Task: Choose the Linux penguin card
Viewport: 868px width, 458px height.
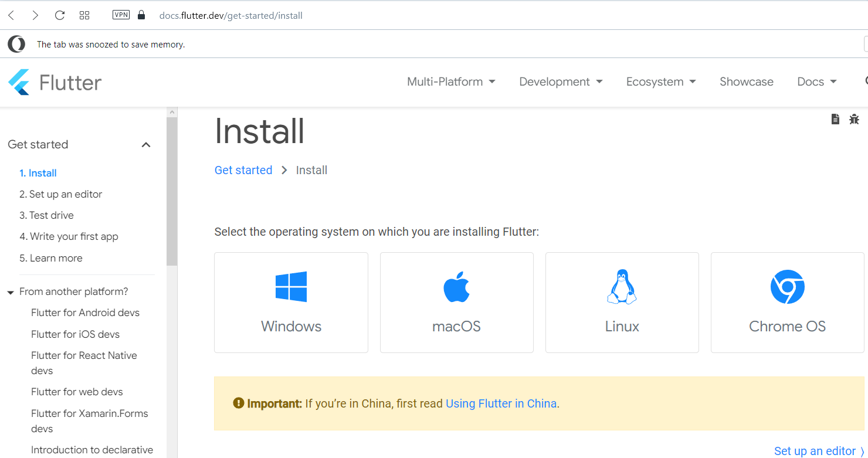Action: click(622, 303)
